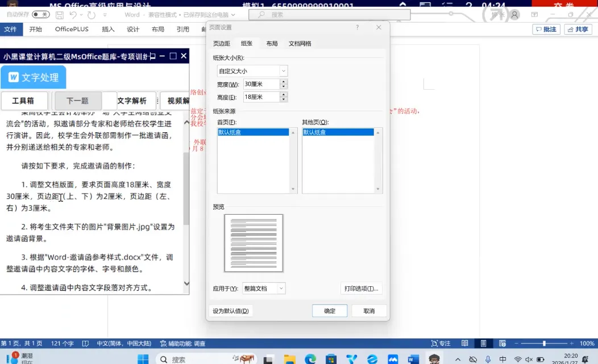This screenshot has height=364, width=598.
Task: Increase paper height with up stepper
Action: pyautogui.click(x=283, y=94)
